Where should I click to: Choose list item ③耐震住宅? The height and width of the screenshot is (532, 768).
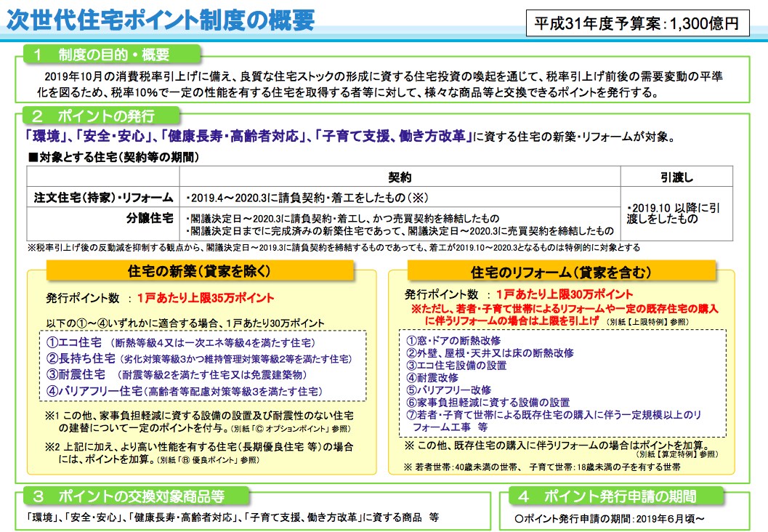click(76, 374)
